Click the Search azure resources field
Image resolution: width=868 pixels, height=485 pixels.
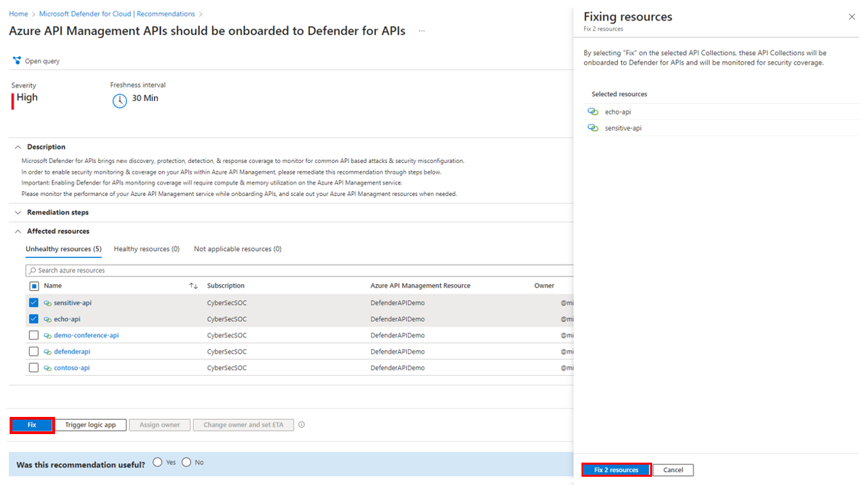coord(300,270)
